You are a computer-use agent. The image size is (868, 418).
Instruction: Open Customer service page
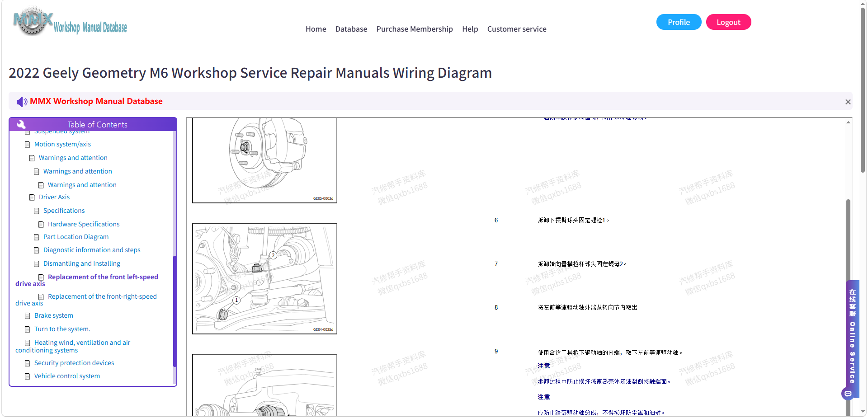517,29
